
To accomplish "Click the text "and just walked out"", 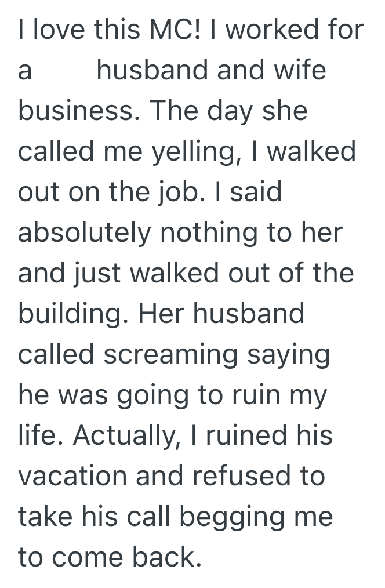I will click(144, 274).
